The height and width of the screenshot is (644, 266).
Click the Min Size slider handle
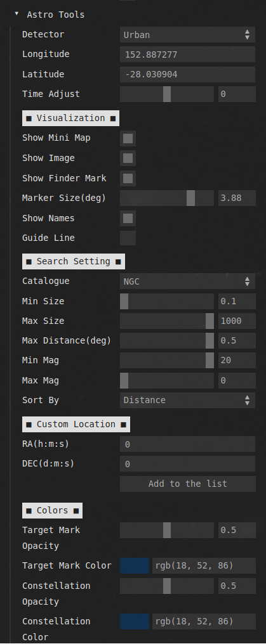click(124, 301)
